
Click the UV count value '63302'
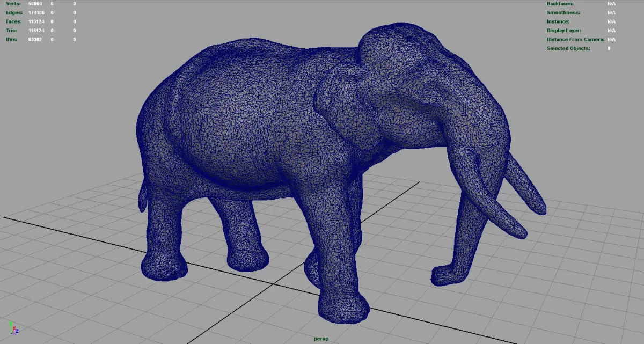[35, 39]
